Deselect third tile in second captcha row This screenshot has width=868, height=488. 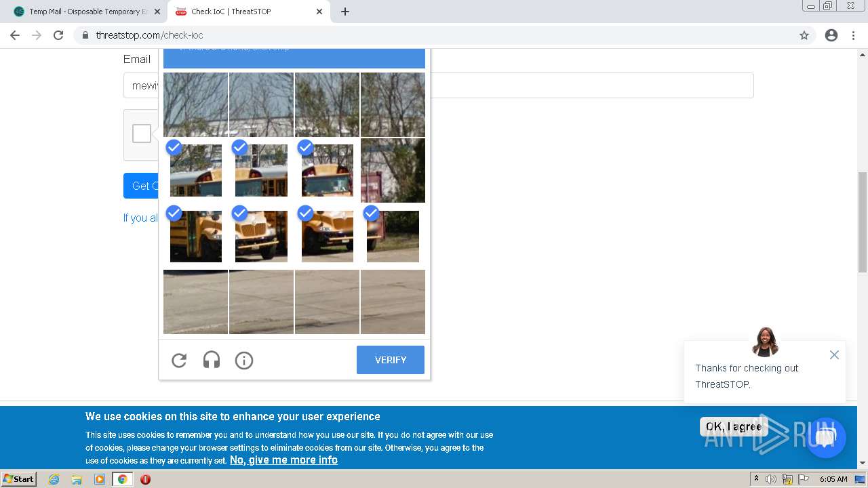click(x=327, y=170)
